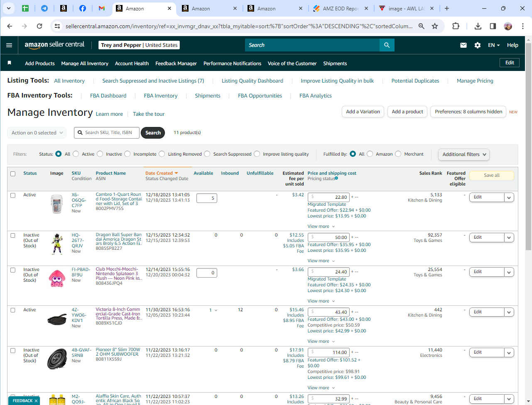
Task: Open the green spreadsheet pinned tab
Action: (25, 8)
